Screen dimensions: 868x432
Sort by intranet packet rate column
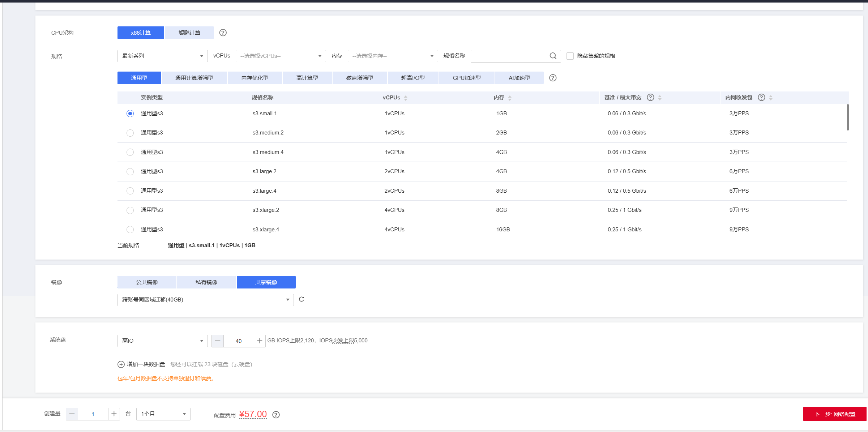pyautogui.click(x=771, y=98)
